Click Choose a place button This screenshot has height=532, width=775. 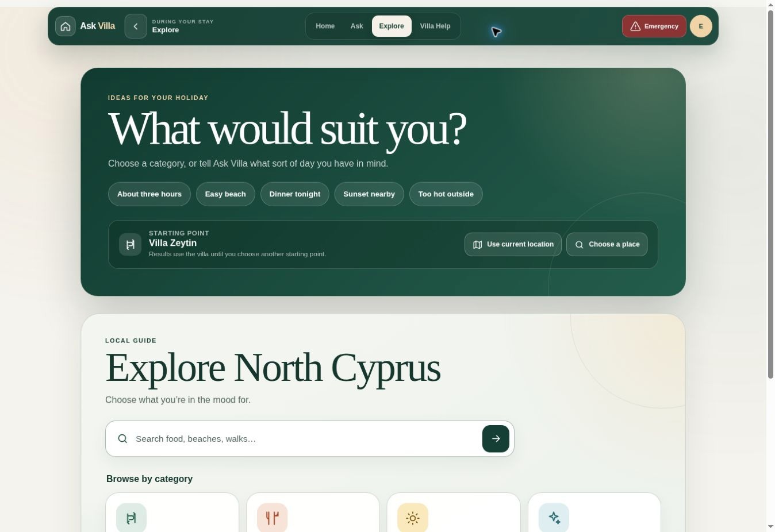click(x=607, y=244)
